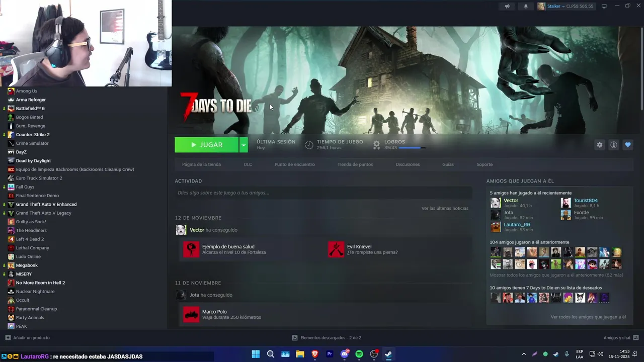Screen dimensions: 644x362
Task: Open Vector's profile in activity feed
Action: pyautogui.click(x=197, y=230)
